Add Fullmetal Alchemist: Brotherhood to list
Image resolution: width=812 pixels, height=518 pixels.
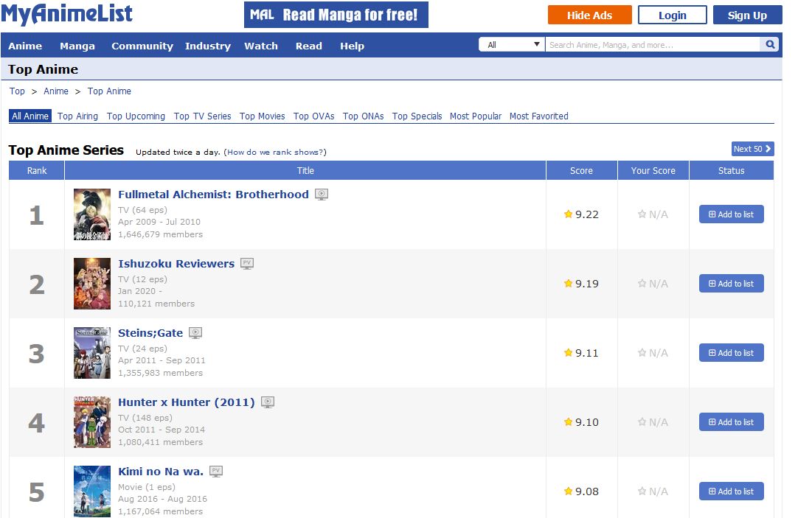pos(731,214)
